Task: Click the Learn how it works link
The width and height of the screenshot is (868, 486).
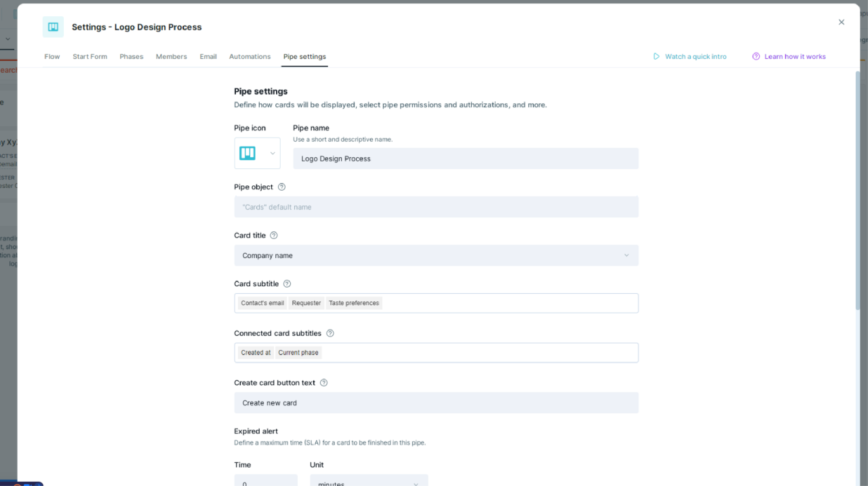Action: coord(789,56)
